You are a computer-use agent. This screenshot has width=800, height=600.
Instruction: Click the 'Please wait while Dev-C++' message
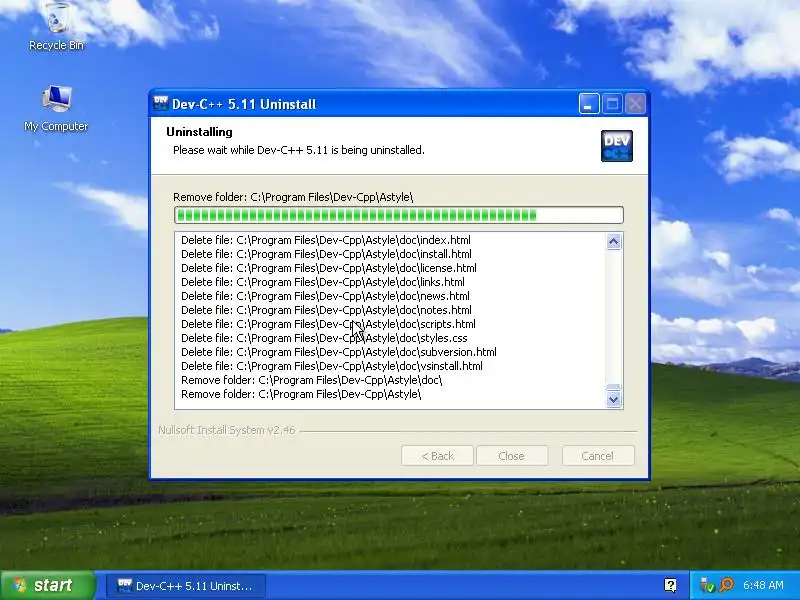coord(298,150)
